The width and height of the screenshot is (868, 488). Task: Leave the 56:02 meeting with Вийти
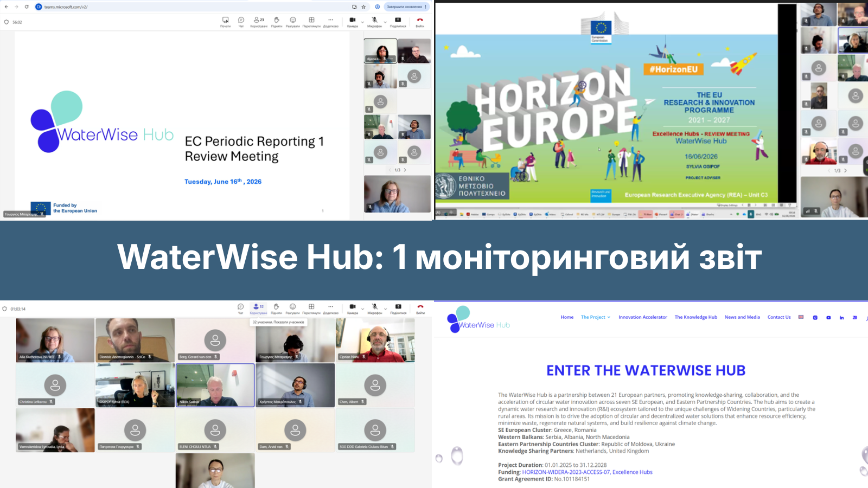click(x=420, y=22)
